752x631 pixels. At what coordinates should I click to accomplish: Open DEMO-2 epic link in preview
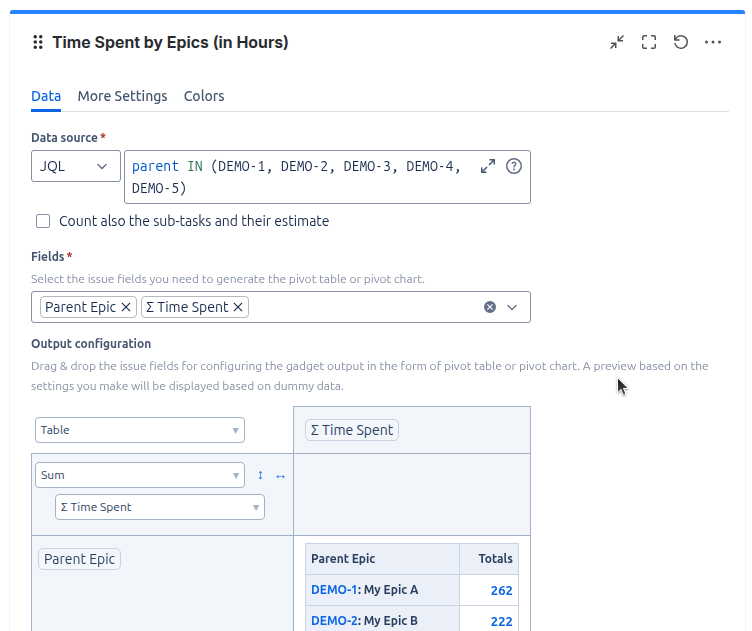334,620
